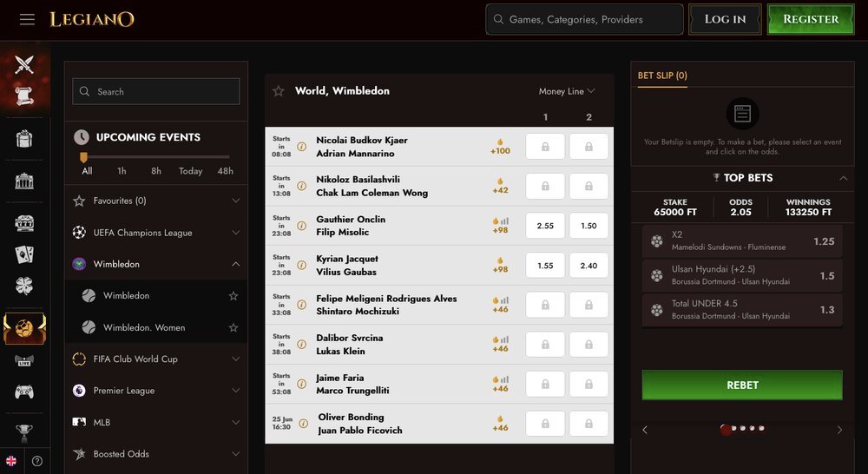The width and height of the screenshot is (868, 474).
Task: Open the help question mark icon
Action: click(37, 461)
